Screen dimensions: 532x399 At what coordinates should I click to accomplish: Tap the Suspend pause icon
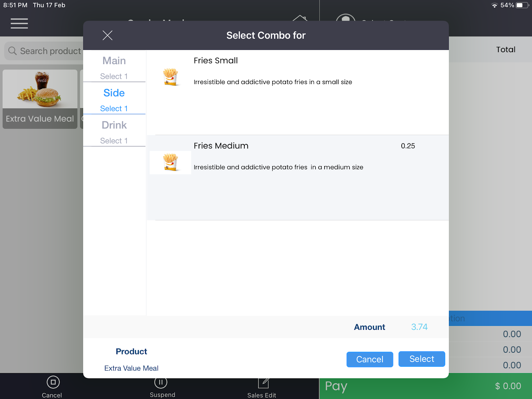click(x=161, y=383)
